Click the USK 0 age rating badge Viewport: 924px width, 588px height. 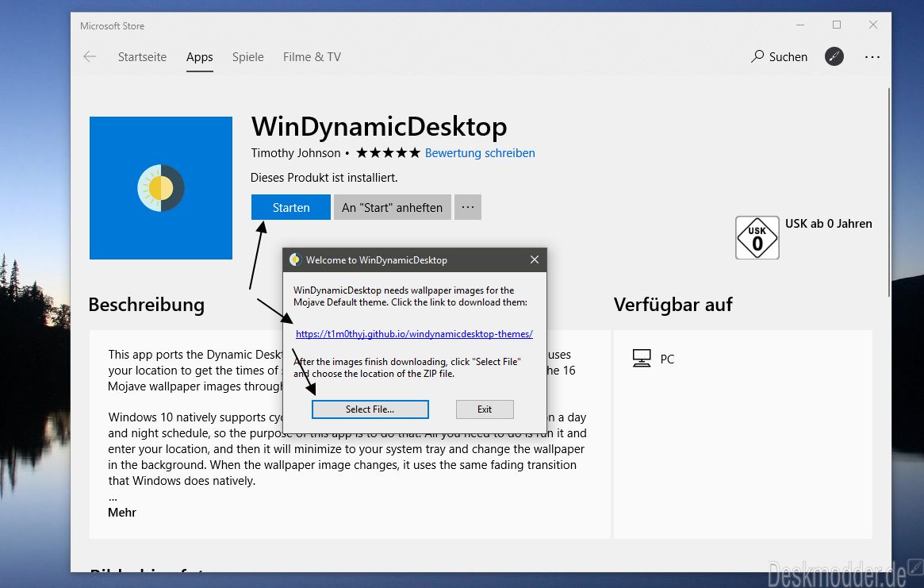click(757, 238)
